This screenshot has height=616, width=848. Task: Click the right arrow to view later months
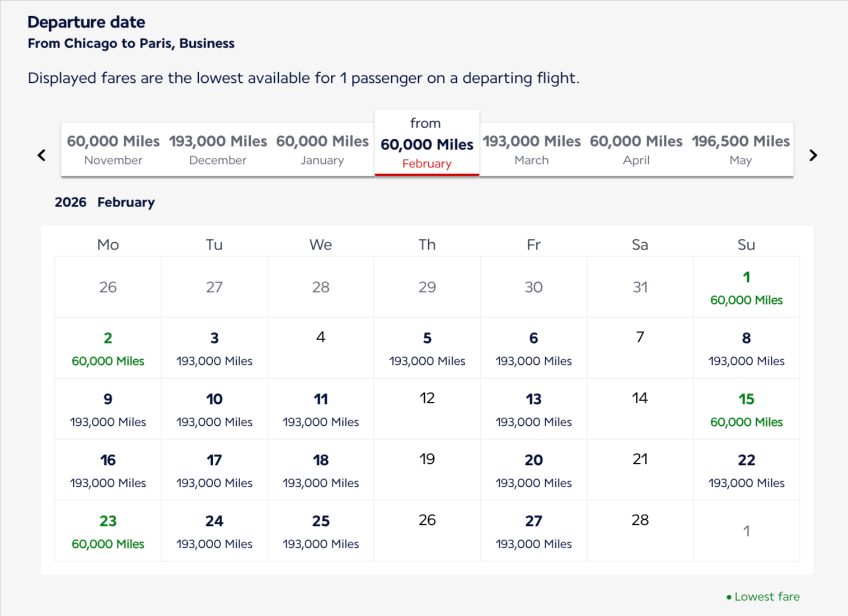(x=813, y=155)
